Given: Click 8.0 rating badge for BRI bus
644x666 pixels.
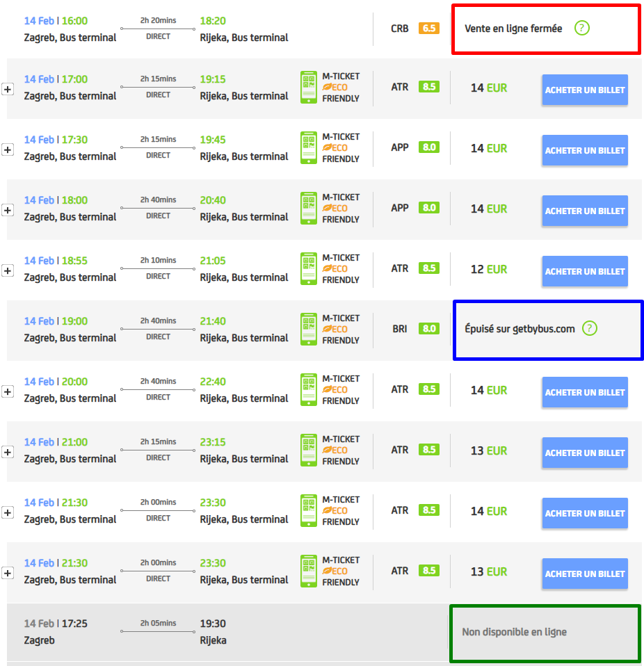Looking at the screenshot, I should pos(428,328).
